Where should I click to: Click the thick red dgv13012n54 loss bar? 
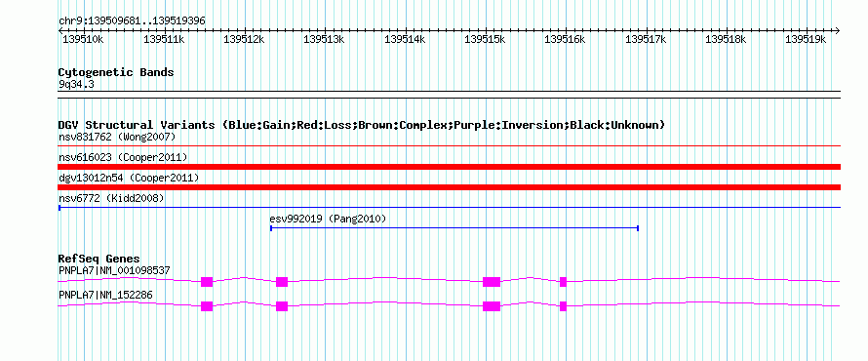[x=449, y=187]
